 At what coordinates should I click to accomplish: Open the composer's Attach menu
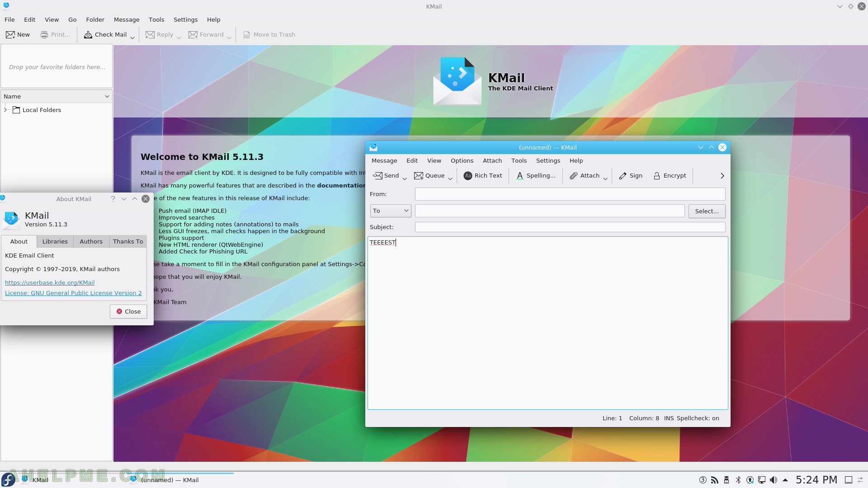(x=492, y=161)
